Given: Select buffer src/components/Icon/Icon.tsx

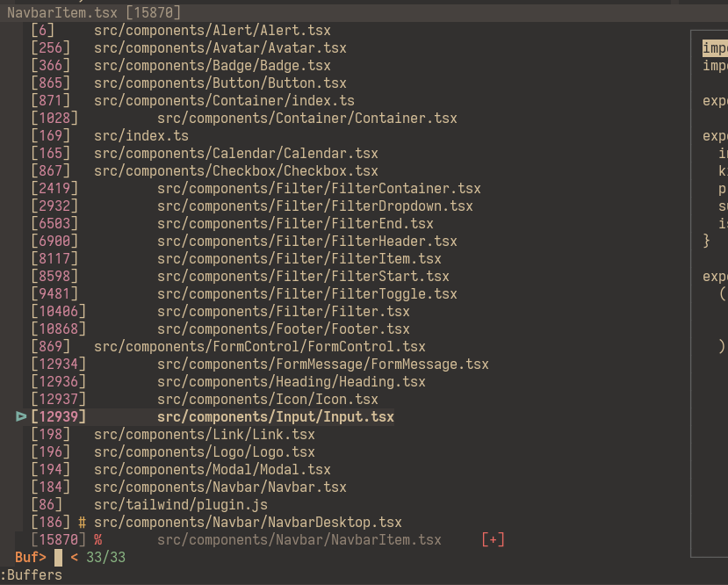Looking at the screenshot, I should click(268, 400).
